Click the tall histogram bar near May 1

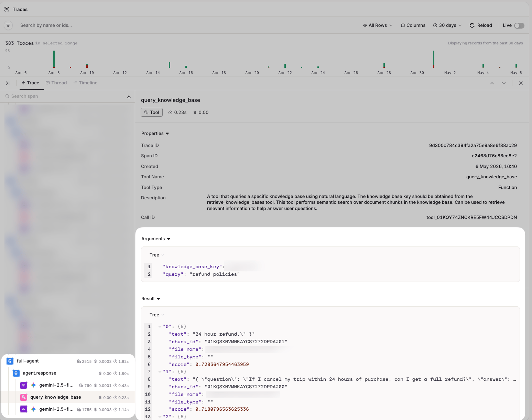pyautogui.click(x=434, y=59)
